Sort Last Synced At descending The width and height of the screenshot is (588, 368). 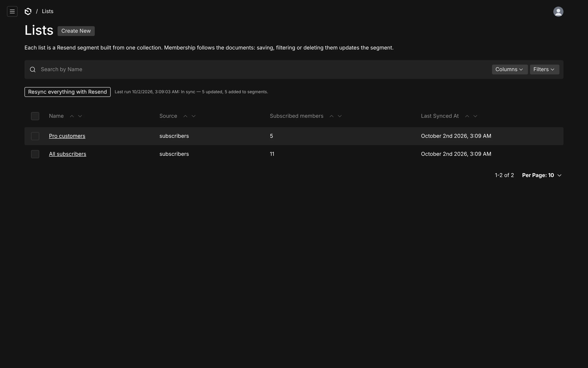475,116
